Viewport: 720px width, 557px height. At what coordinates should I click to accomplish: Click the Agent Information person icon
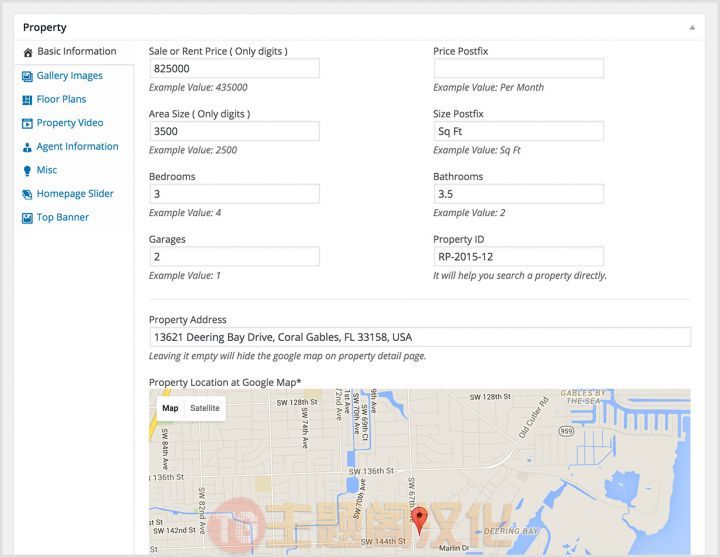point(27,147)
